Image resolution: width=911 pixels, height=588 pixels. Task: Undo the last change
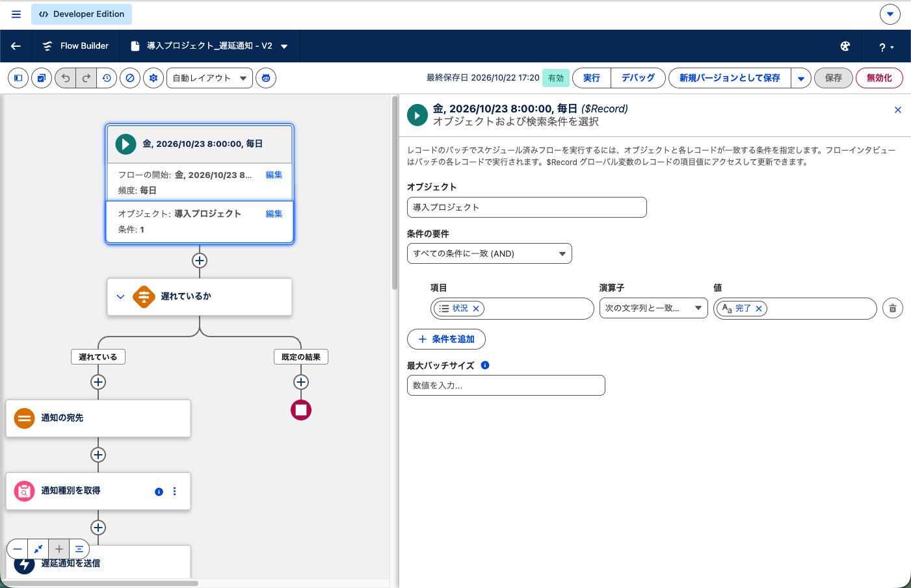pos(66,78)
